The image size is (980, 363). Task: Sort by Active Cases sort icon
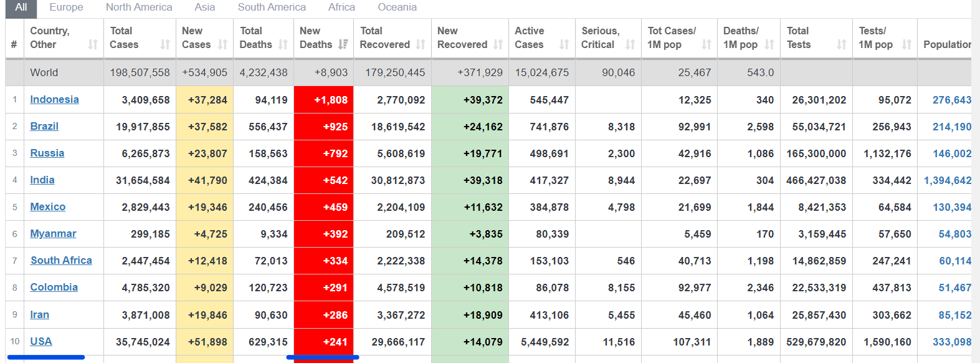564,44
